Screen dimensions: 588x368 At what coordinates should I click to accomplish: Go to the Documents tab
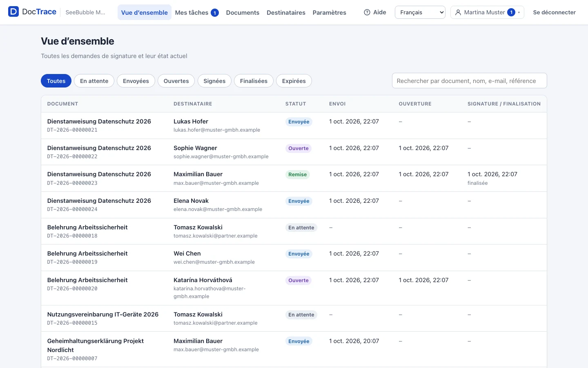coord(243,12)
